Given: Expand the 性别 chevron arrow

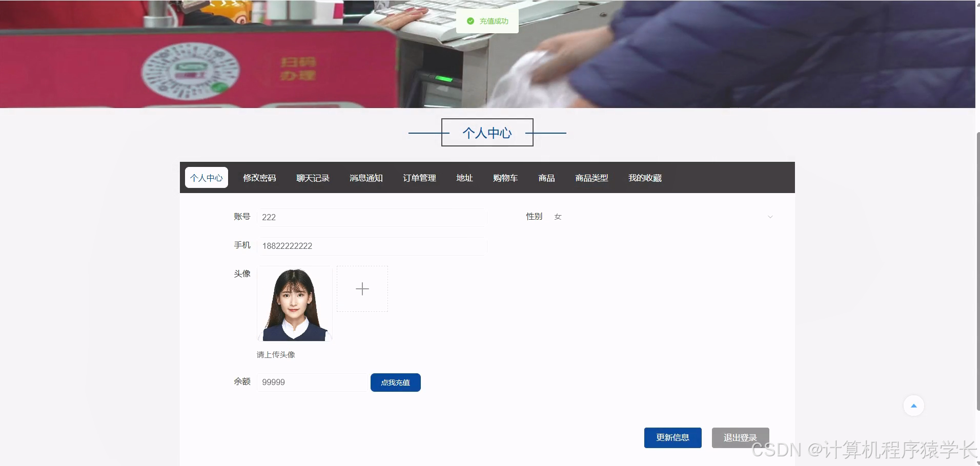Looking at the screenshot, I should (770, 217).
